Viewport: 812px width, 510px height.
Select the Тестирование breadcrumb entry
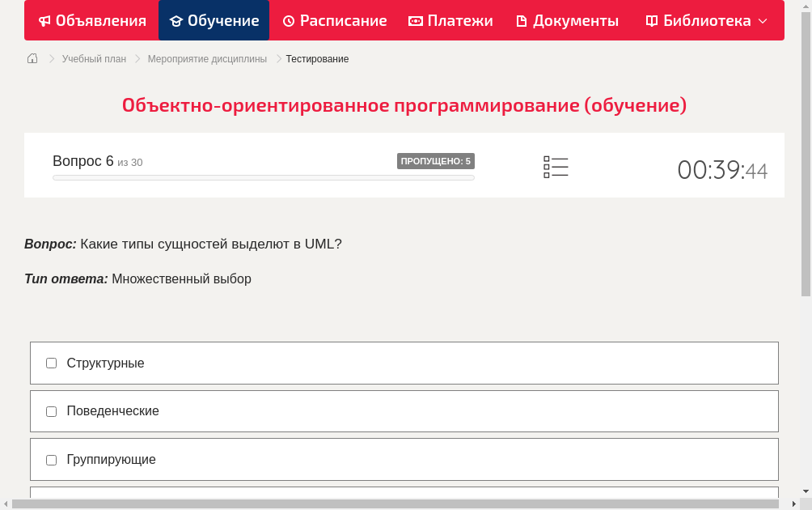coord(316,58)
